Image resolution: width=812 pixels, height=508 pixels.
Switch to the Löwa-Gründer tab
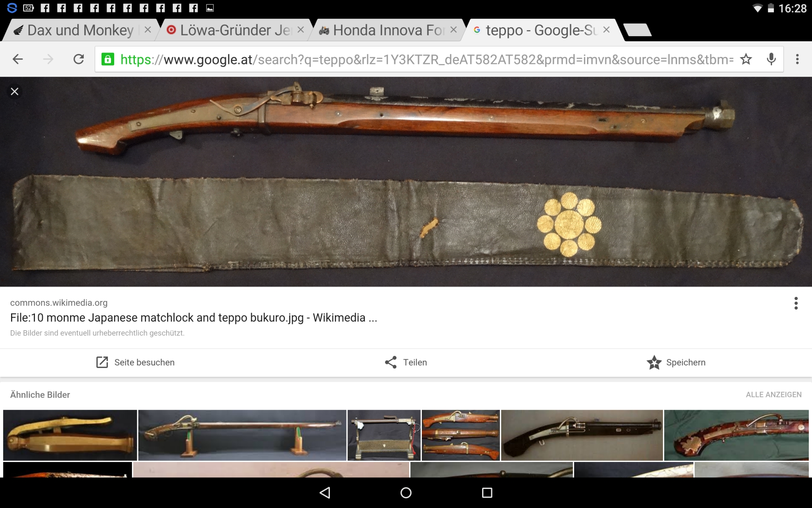[234, 31]
